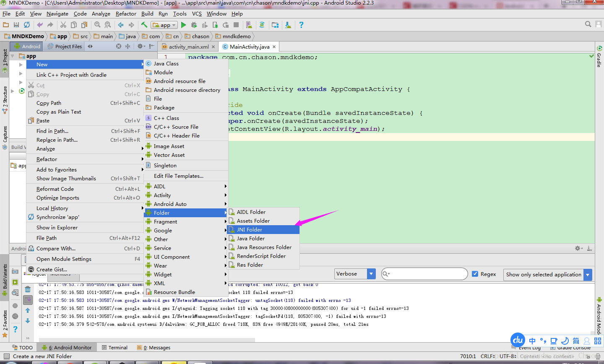Click the Search Everywhere magnifier icon
Screen dimensions: 604x364
click(588, 24)
